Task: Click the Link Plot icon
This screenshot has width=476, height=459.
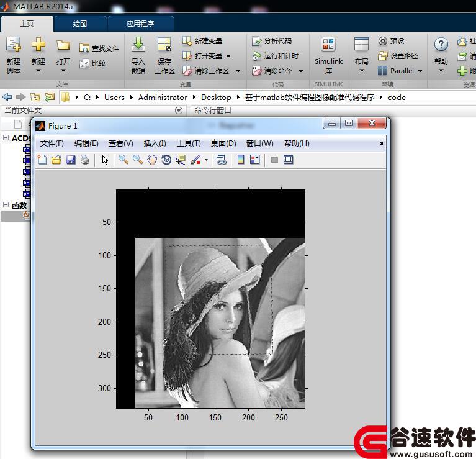Action: [x=222, y=160]
